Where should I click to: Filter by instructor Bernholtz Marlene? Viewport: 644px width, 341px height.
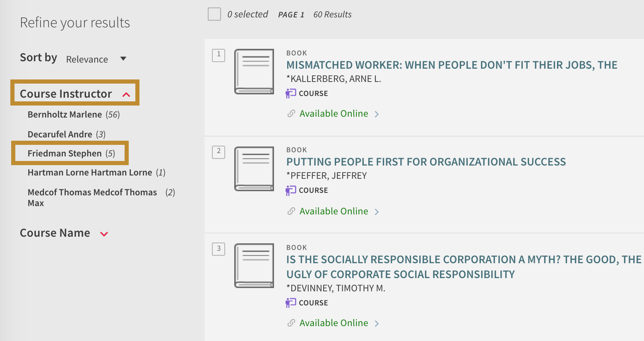65,115
